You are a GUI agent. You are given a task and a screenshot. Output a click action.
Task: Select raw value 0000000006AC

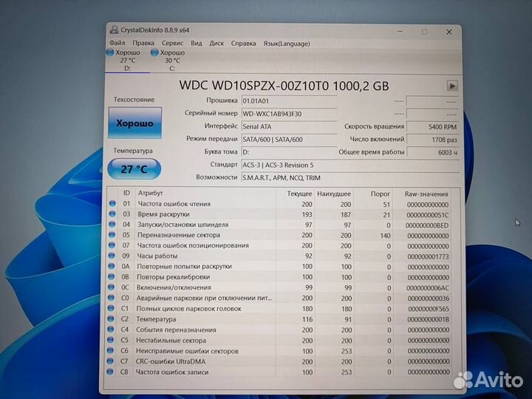428,288
